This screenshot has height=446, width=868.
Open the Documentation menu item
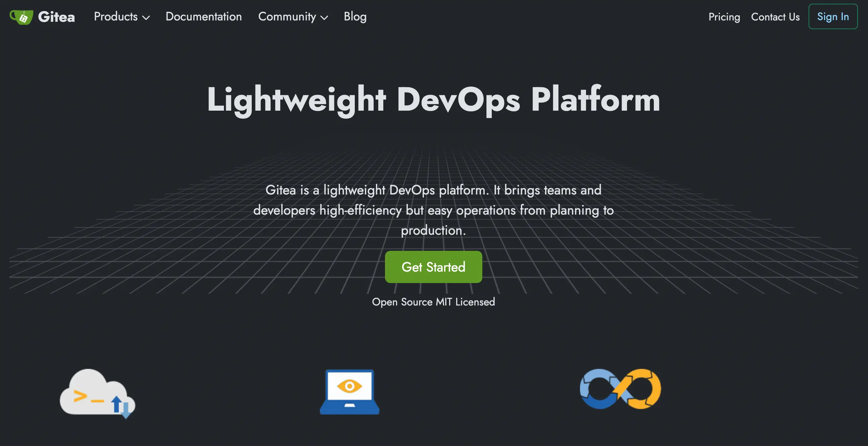(203, 16)
